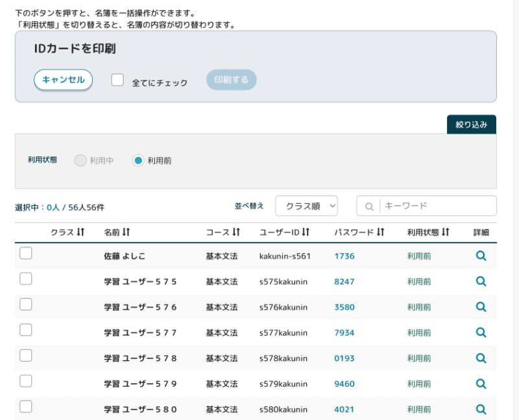This screenshot has width=519, height=420.
Task: Select the checkbox for 学習 ユーザー５７９
Action: 26,381
